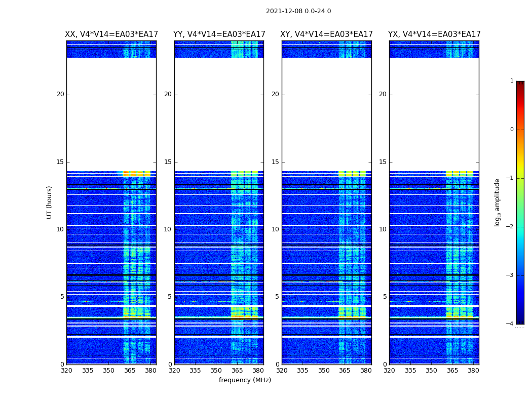Click the XY panel title
The height and width of the screenshot is (405, 532).
326,34
